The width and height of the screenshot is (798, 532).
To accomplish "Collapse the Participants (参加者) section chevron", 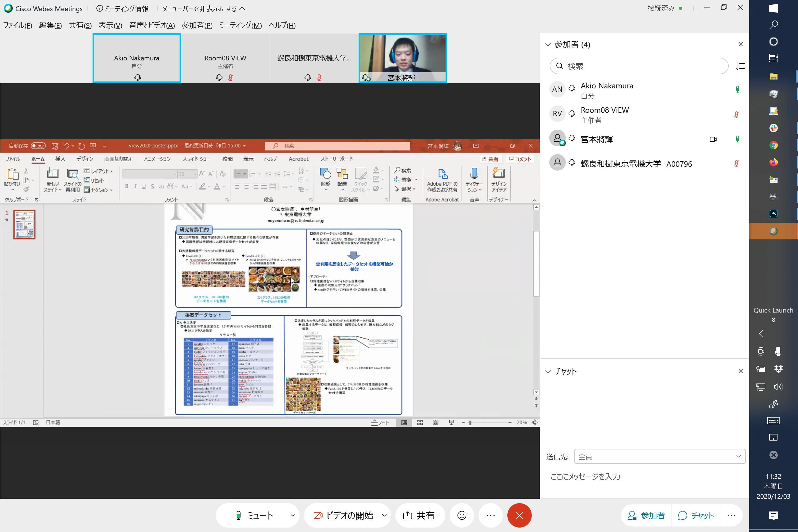I will click(548, 44).
